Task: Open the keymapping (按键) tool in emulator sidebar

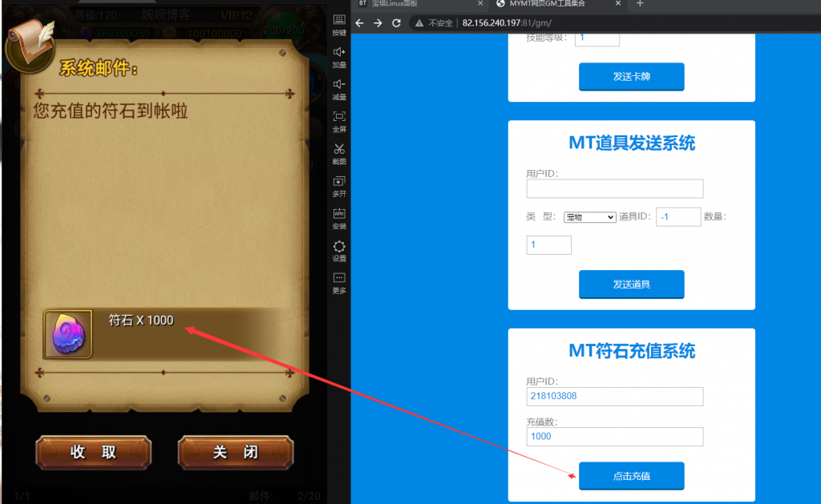Action: pyautogui.click(x=339, y=24)
